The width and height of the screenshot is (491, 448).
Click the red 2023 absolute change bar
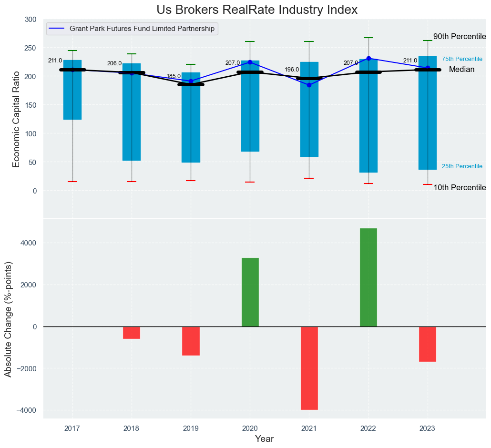click(x=427, y=344)
